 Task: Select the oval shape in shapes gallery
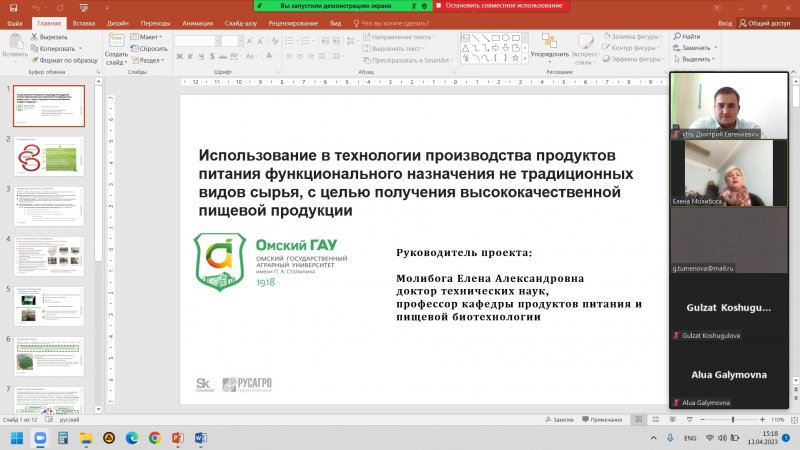[506, 38]
